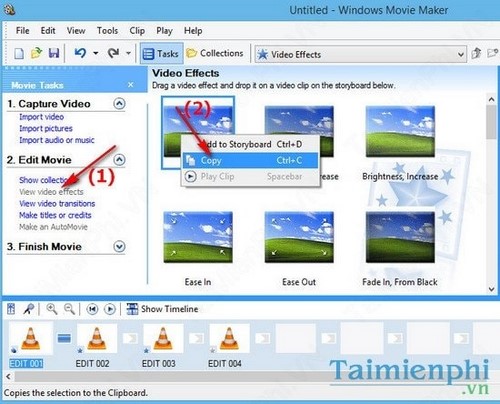The width and height of the screenshot is (500, 404).
Task: Click the transition cell after EDIT 002
Action: (130, 339)
